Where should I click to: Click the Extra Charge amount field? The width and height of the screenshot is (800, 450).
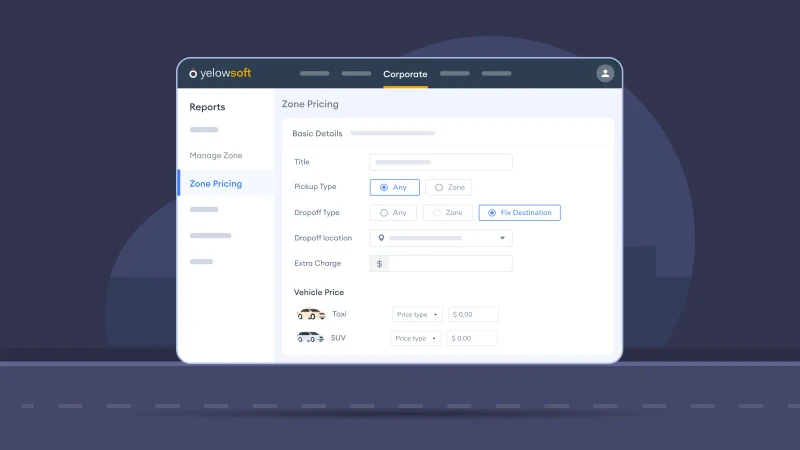450,264
